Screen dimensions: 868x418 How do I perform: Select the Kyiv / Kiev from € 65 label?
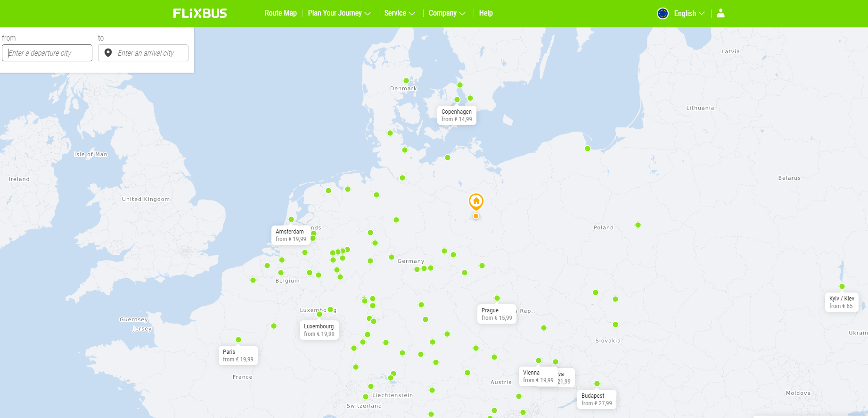pyautogui.click(x=842, y=302)
